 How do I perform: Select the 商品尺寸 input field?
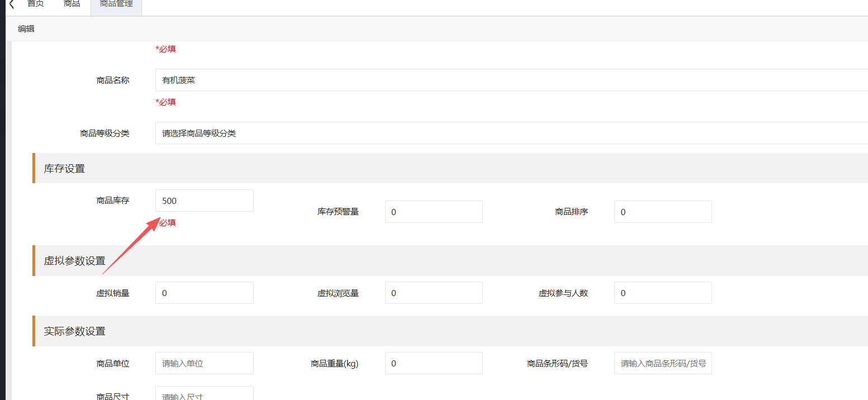[x=204, y=394]
